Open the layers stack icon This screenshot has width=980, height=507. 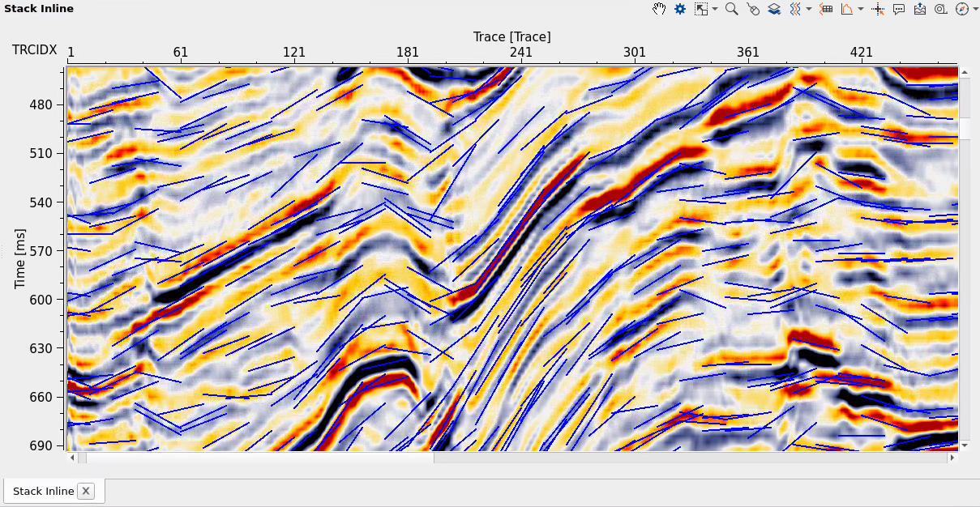774,9
